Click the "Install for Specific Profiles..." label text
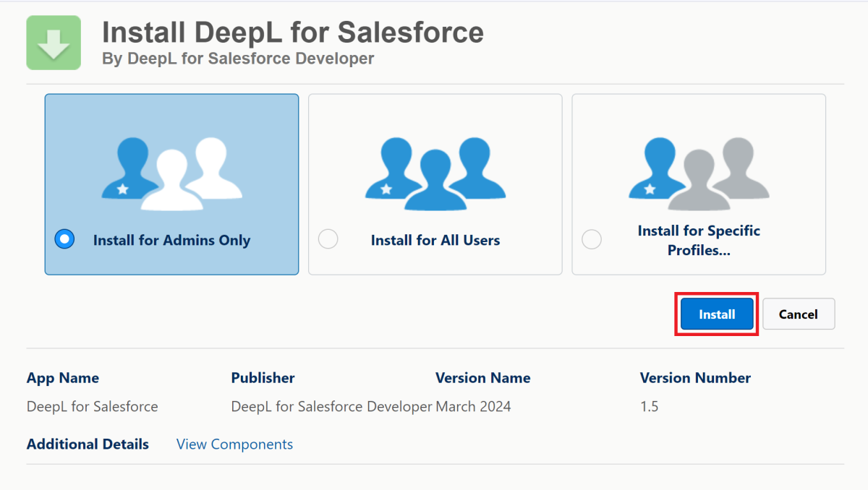The image size is (868, 490). [x=699, y=241]
